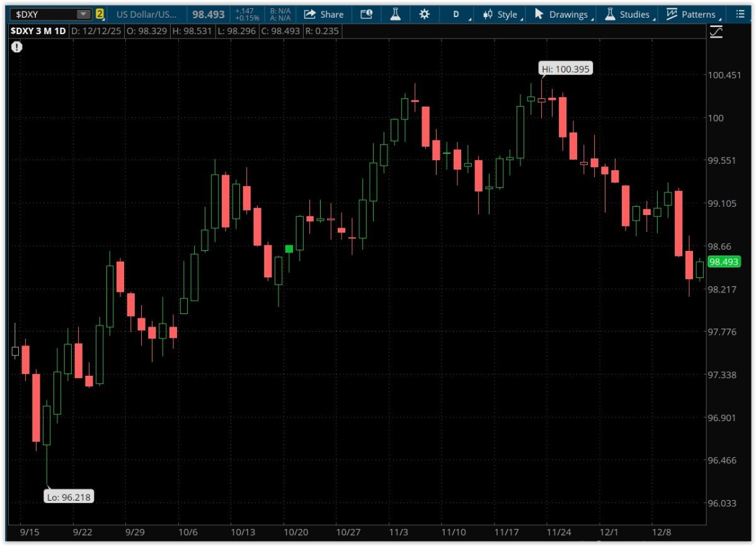The height and width of the screenshot is (546, 756).
Task: Click the news/quote detail icon beside Share
Action: pos(366,15)
